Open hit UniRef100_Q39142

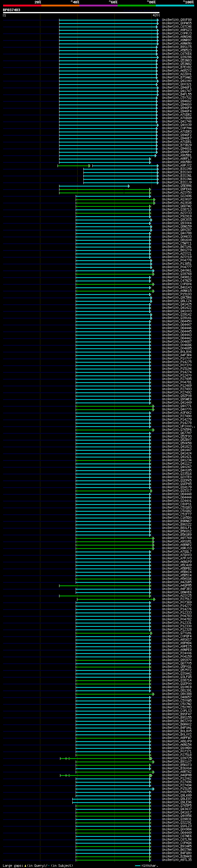[177, 315]
